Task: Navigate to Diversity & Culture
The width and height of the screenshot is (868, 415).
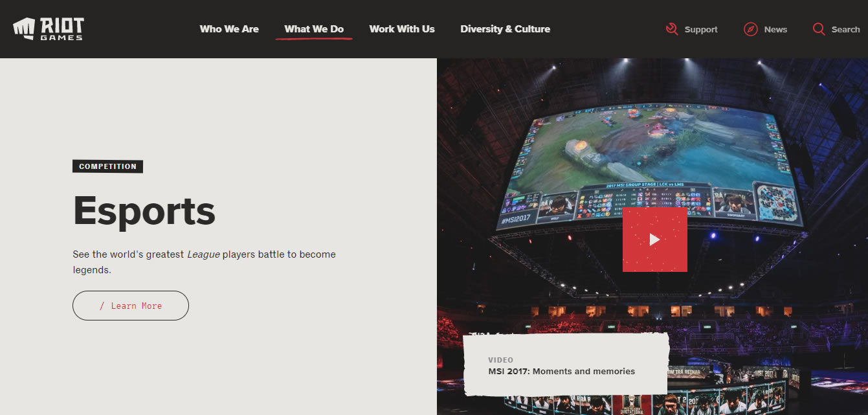Action: (x=506, y=28)
